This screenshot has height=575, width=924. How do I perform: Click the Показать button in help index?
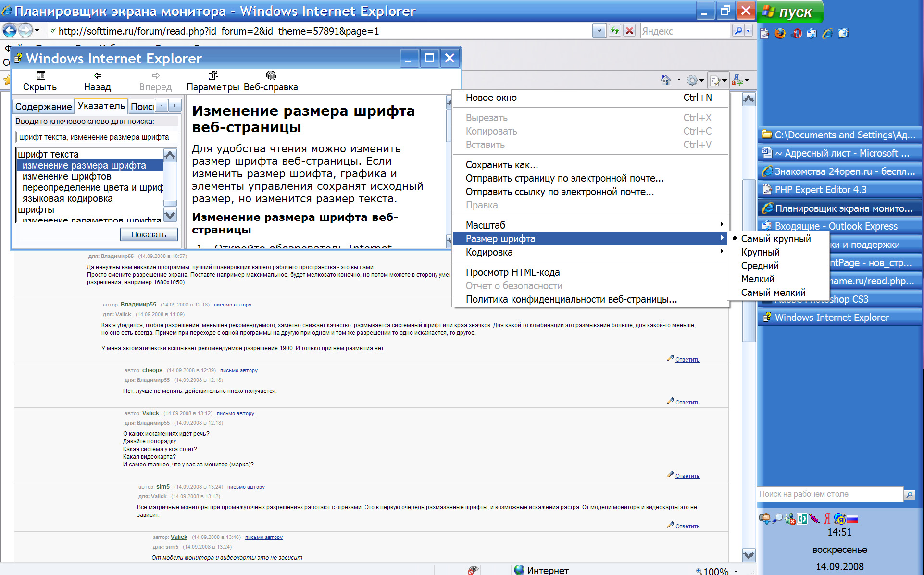coord(149,234)
